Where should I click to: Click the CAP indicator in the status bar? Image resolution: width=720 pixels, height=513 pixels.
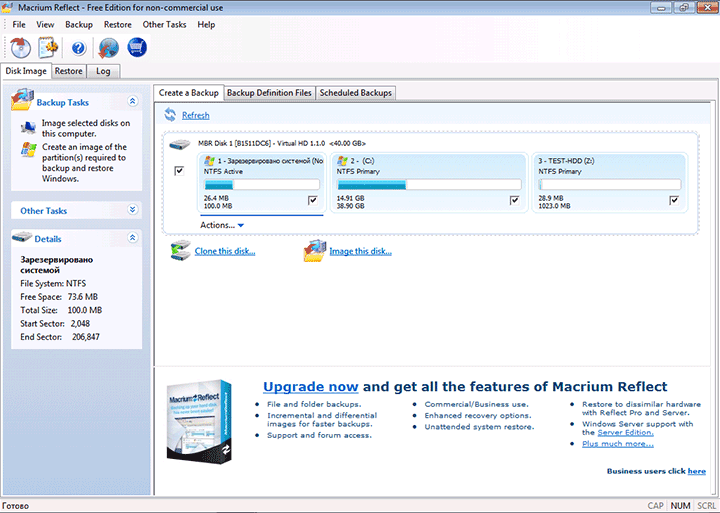pos(655,506)
